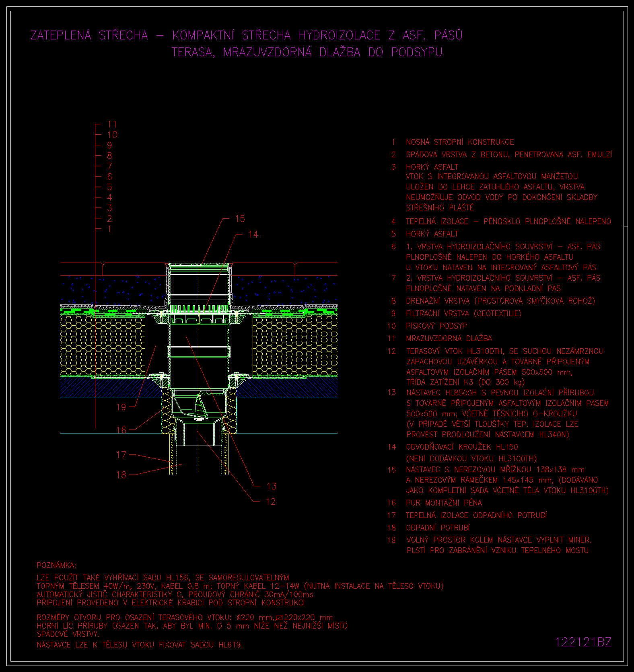Screen dimensions: 634x672
Task: Click 'PŘIPOJENÍ PROVEDENO V ELEKTRICKÉ KRABICI' line
Action: 171,603
